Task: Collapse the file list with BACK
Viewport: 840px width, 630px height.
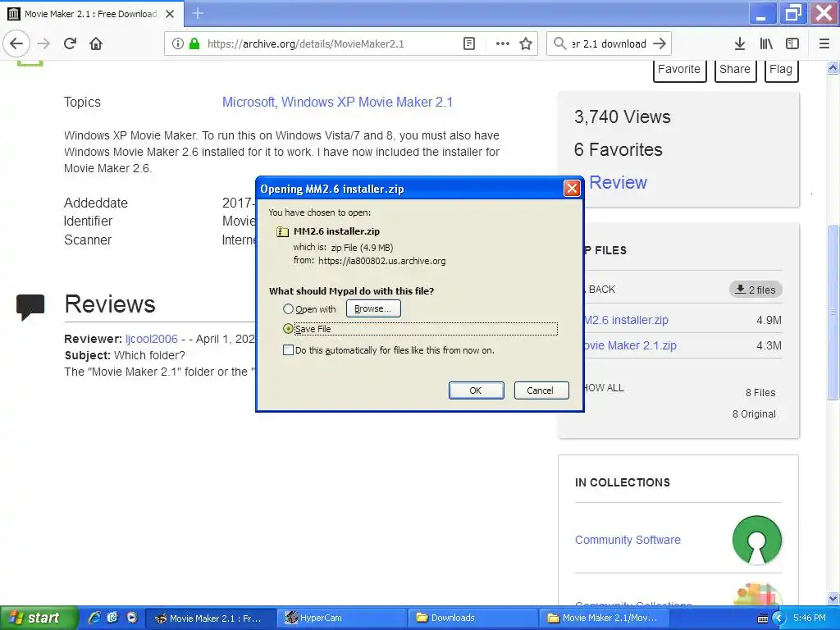Action: click(601, 290)
